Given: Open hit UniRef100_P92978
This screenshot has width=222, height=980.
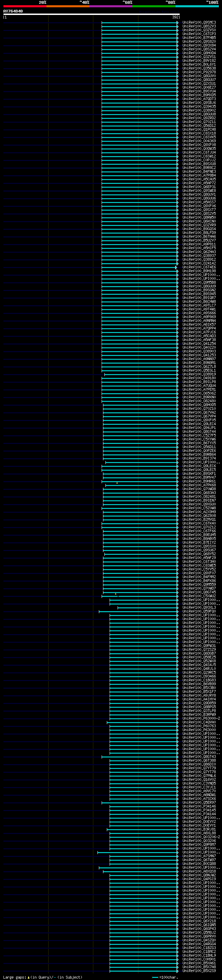Looking at the screenshot, I should (199, 72).
